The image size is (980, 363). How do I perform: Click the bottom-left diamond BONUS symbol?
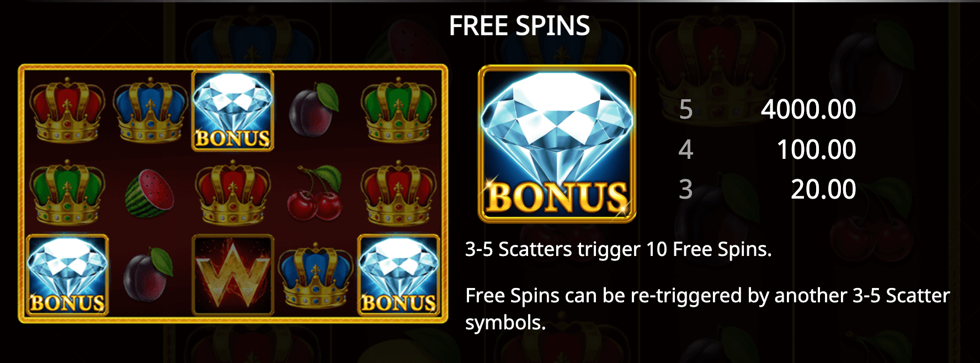(x=67, y=275)
